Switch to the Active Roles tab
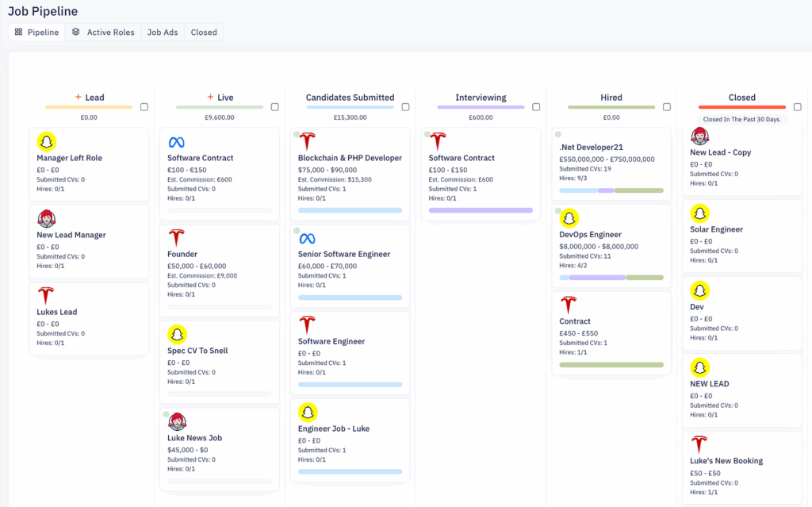 (x=102, y=33)
